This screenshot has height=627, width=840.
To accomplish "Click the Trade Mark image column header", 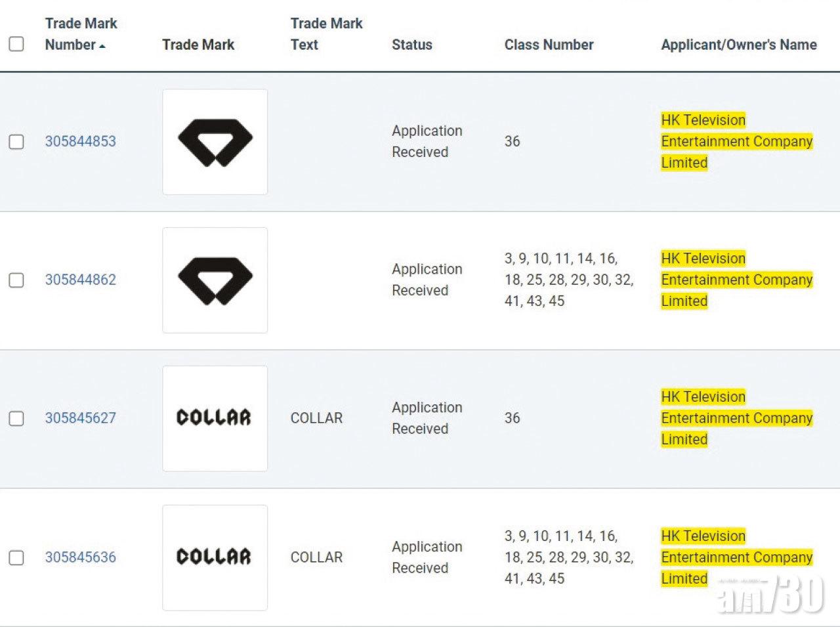I will pos(198,45).
